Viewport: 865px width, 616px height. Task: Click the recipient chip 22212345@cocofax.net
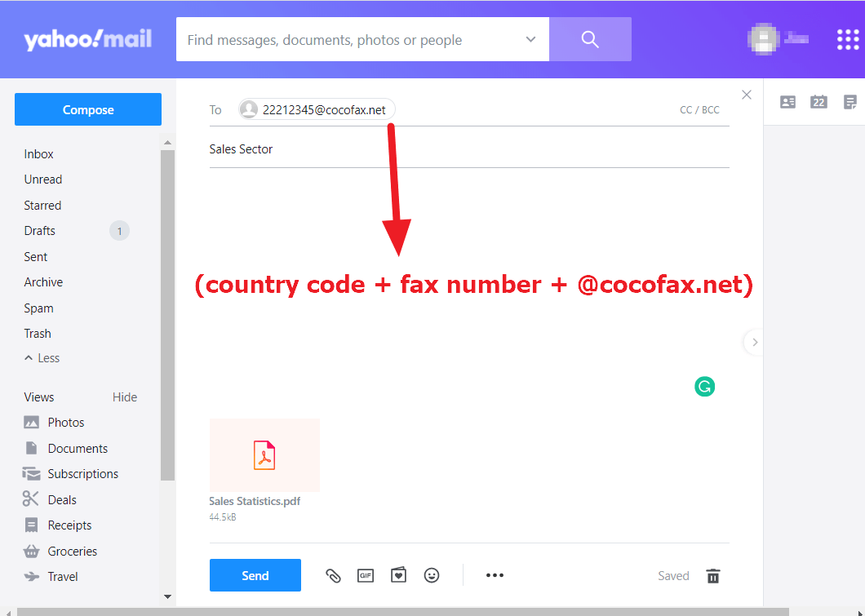tap(317, 109)
